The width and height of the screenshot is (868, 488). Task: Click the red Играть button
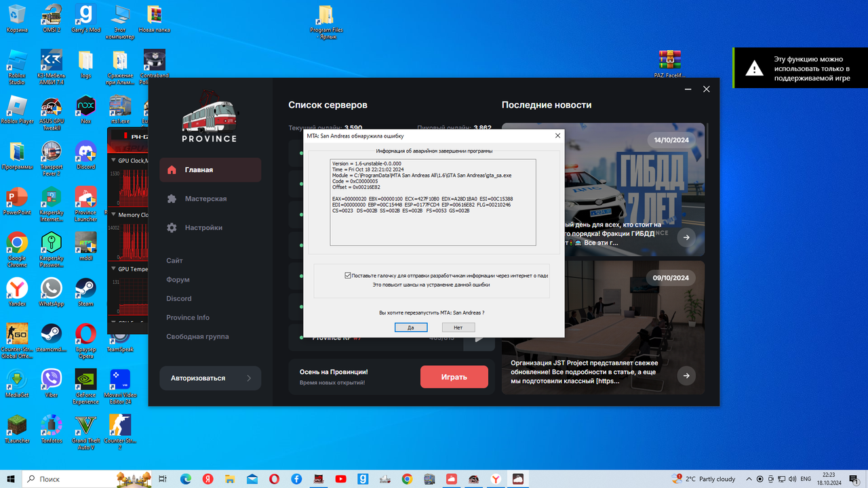click(x=454, y=377)
